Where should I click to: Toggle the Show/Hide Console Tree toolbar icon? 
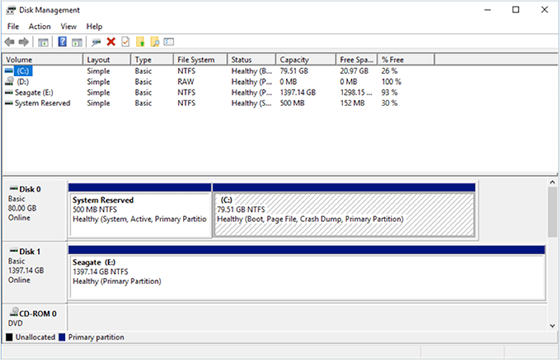[43, 42]
